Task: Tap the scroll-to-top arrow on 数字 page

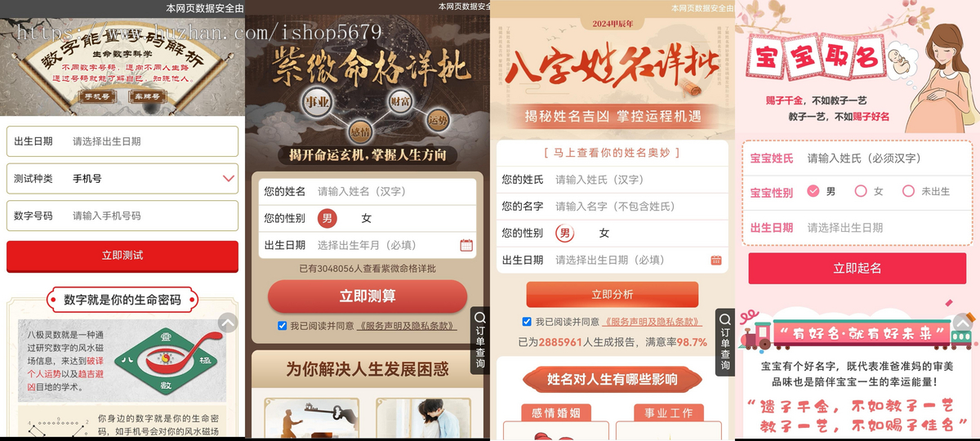Action: pyautogui.click(x=229, y=323)
